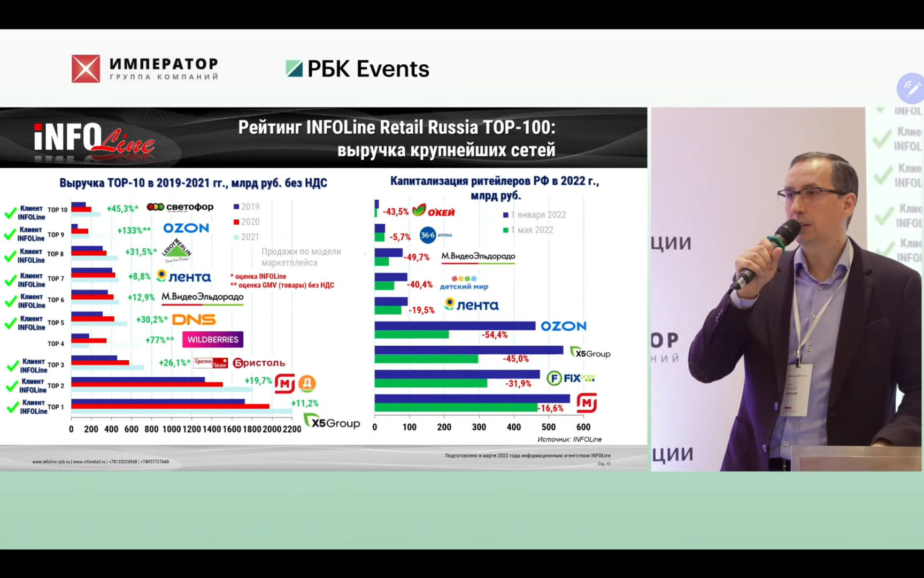The image size is (924, 578).
Task: Click OZON's blue January capitalization bar
Action: tap(455, 326)
